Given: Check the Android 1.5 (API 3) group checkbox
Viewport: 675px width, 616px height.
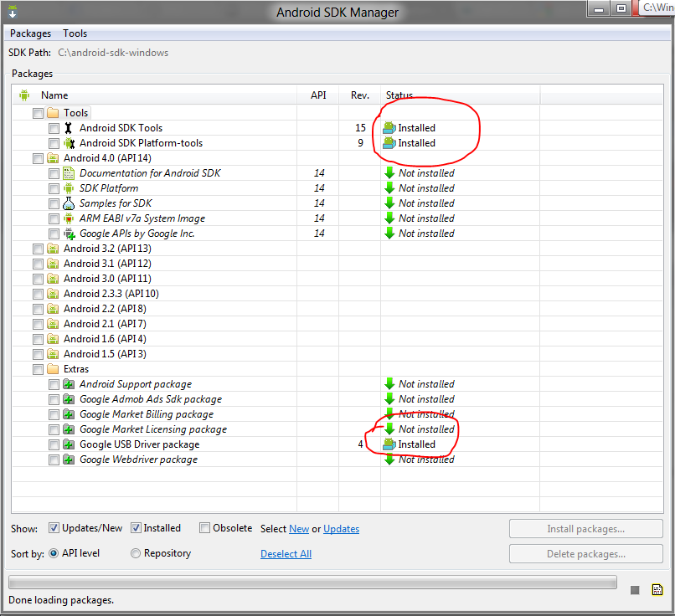Looking at the screenshot, I should (38, 354).
